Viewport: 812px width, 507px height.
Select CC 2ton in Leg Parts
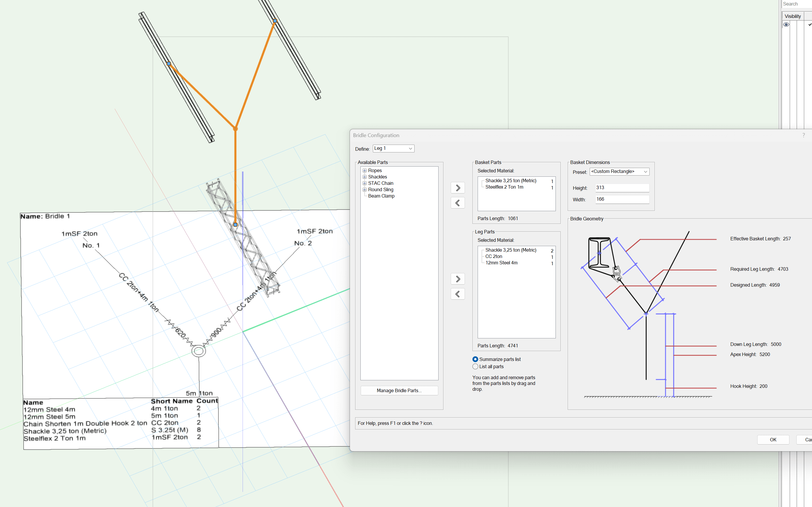[494, 257]
